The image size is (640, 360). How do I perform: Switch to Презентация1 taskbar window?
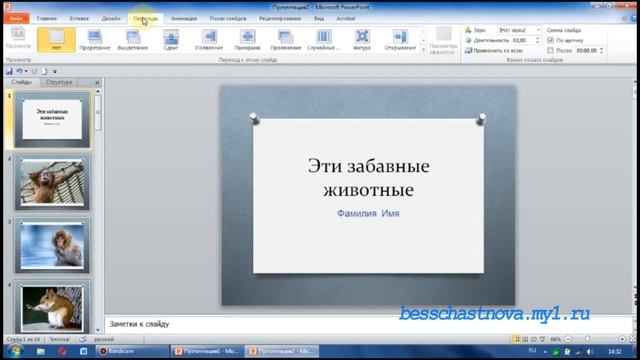tap(207, 351)
